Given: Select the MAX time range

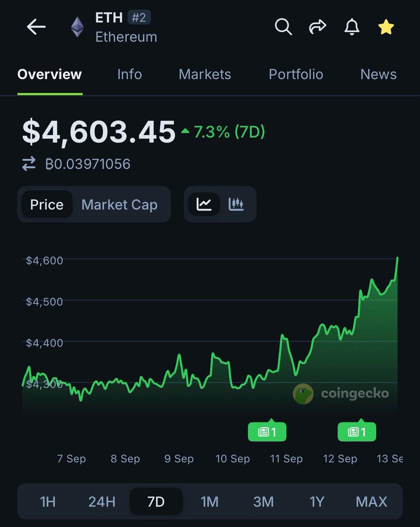Looking at the screenshot, I should point(371,502).
